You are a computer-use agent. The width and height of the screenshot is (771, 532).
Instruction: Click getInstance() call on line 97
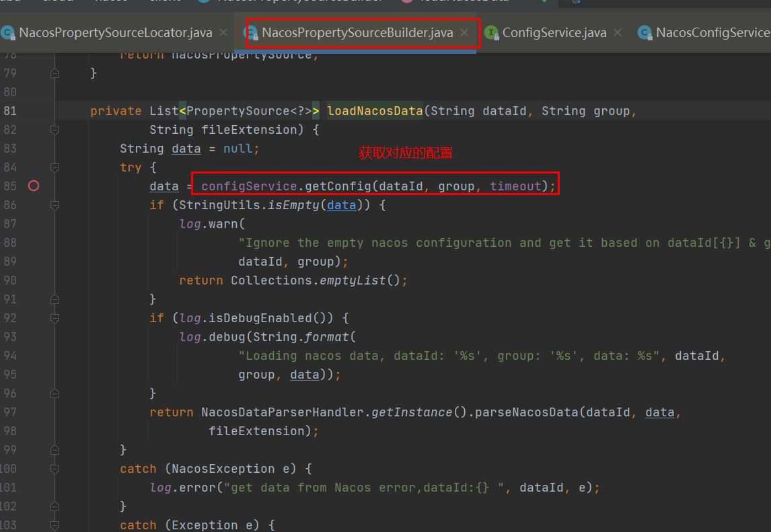[x=419, y=412]
